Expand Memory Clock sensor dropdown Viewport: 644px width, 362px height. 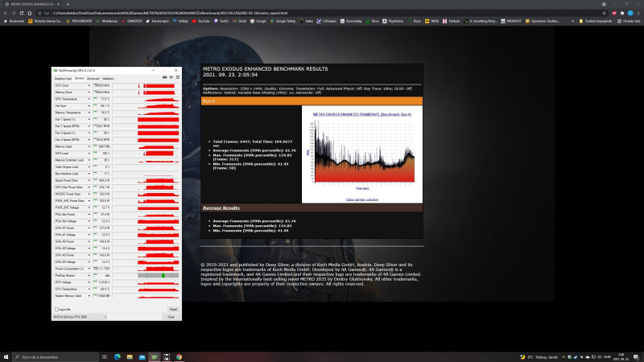89,93
